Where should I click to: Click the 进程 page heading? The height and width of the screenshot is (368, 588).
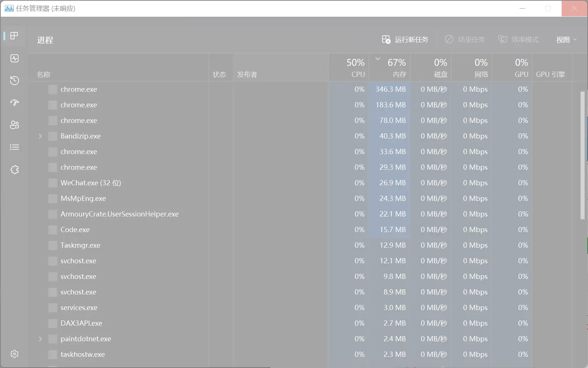[45, 40]
